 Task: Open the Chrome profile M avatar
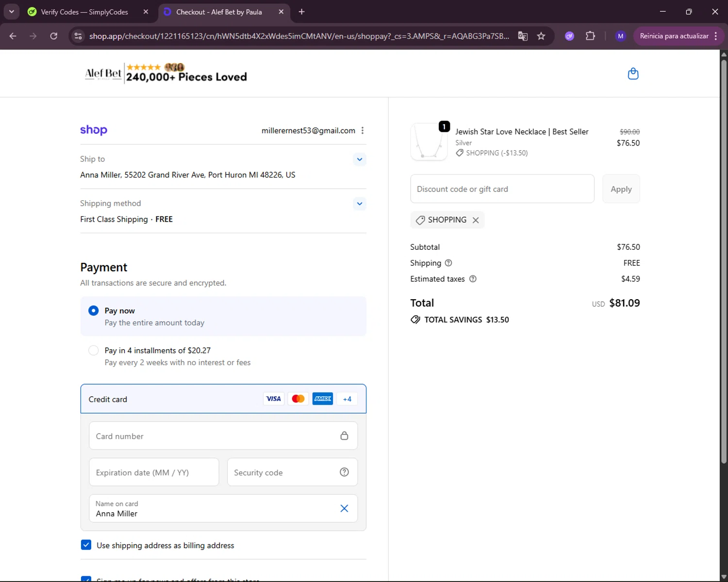620,36
